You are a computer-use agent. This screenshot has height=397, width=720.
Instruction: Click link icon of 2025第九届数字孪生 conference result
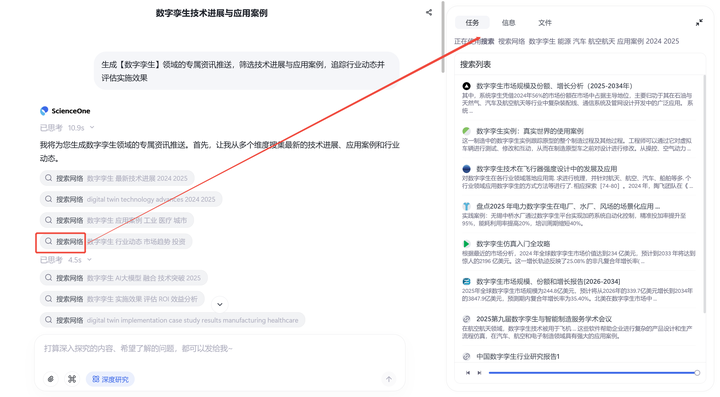click(466, 319)
